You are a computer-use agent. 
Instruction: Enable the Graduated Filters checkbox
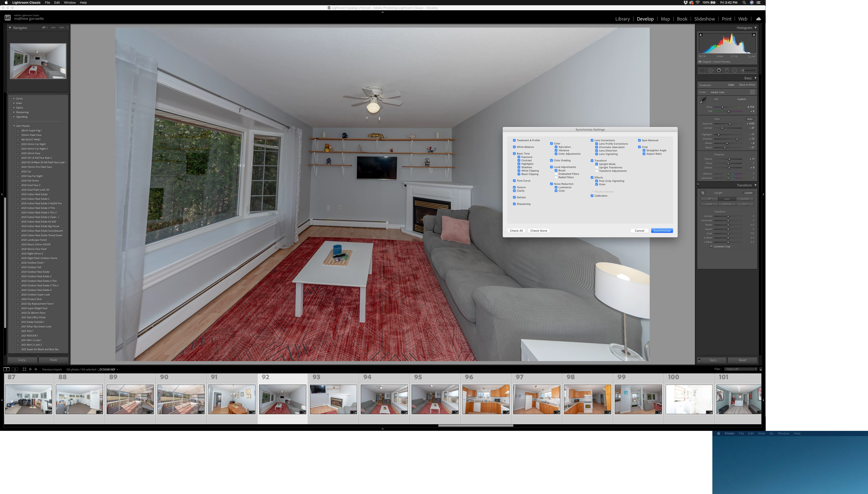click(x=556, y=174)
